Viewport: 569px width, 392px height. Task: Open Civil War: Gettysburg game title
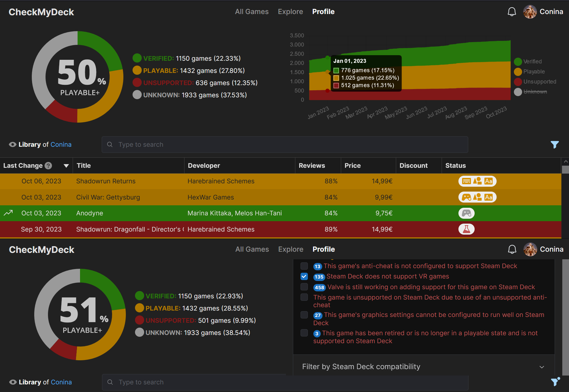pyautogui.click(x=108, y=197)
